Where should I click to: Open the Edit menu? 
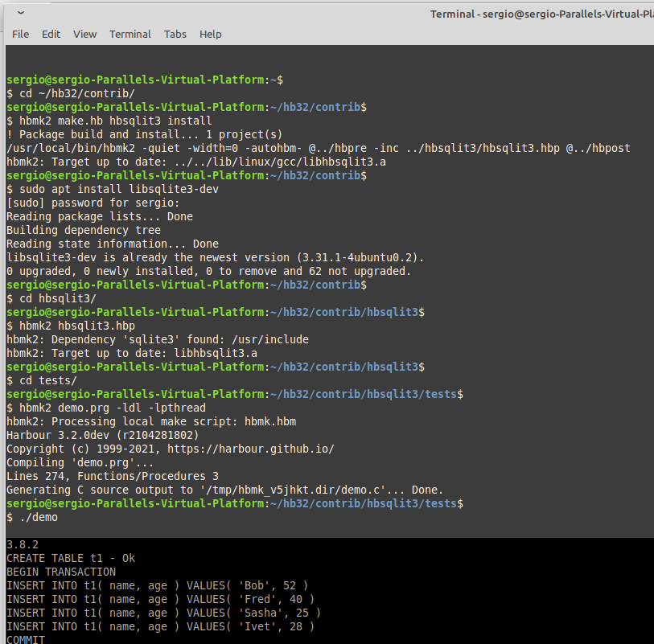click(x=51, y=34)
